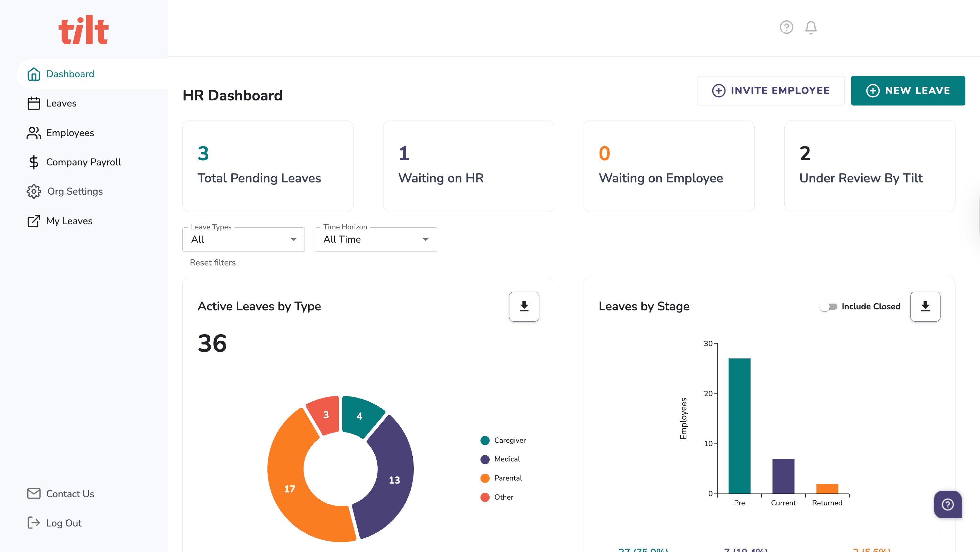The height and width of the screenshot is (552, 980).
Task: Toggle the Include Closed switch
Action: [x=828, y=307]
